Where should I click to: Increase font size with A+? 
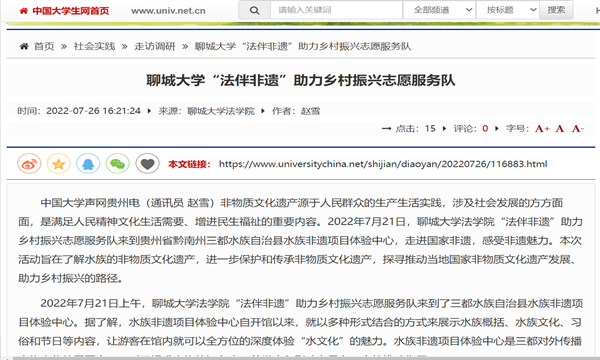tap(542, 129)
